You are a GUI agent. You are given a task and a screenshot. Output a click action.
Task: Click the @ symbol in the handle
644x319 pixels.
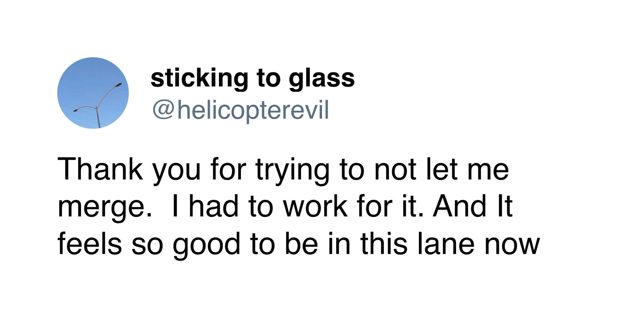coord(163,111)
